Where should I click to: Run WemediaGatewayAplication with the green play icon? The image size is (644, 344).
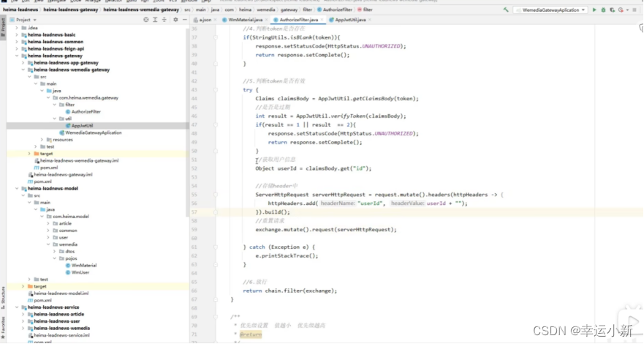tap(594, 10)
